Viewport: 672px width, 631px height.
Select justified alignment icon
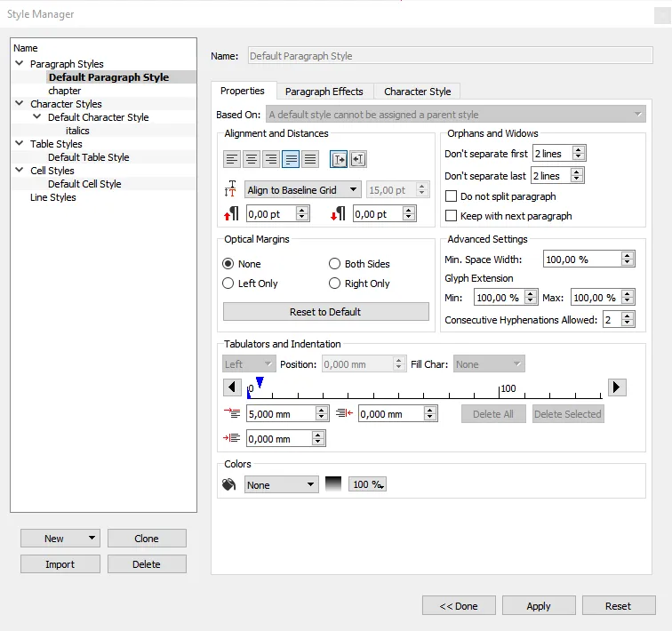291,159
